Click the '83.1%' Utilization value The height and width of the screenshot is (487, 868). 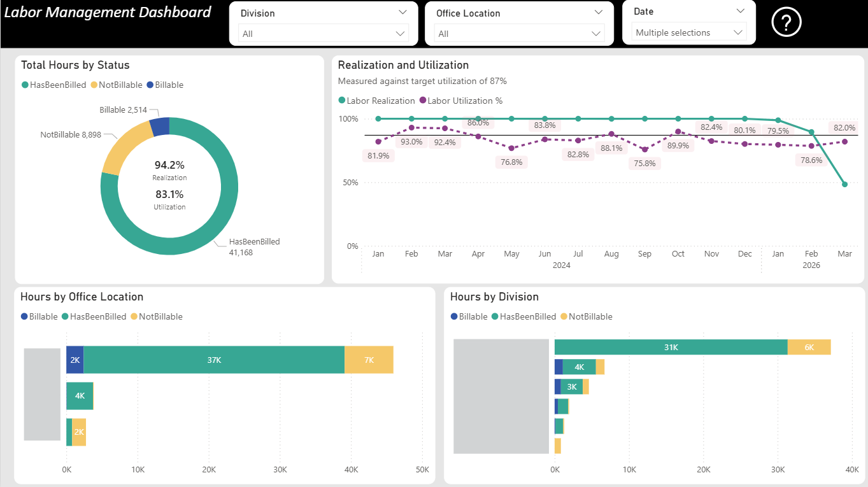pyautogui.click(x=169, y=195)
